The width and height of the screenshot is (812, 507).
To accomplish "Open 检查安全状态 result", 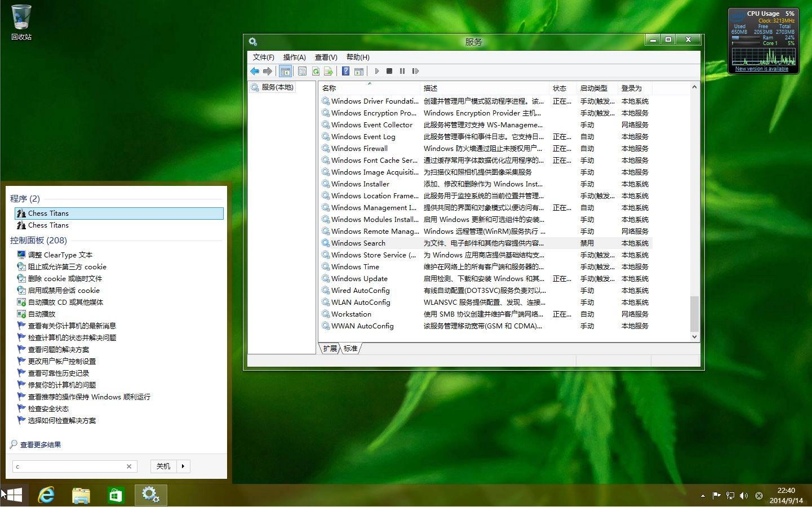I will pyautogui.click(x=48, y=409).
